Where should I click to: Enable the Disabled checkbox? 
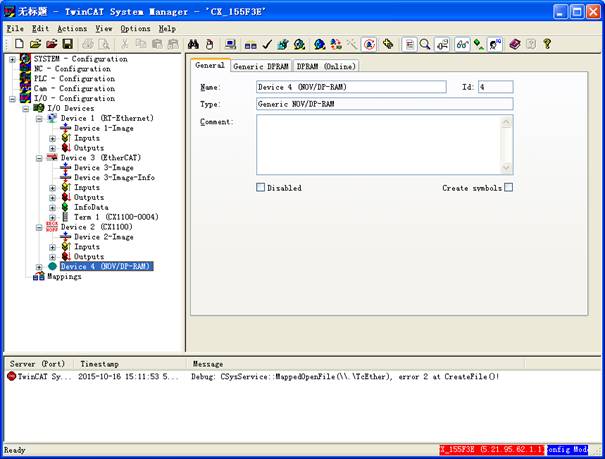[261, 187]
